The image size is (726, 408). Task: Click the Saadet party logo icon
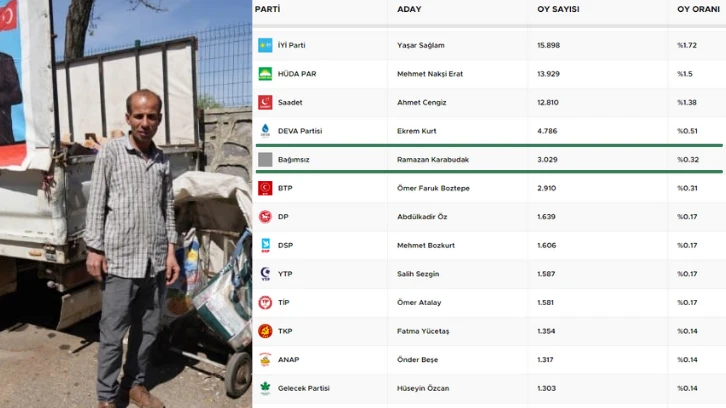265,102
